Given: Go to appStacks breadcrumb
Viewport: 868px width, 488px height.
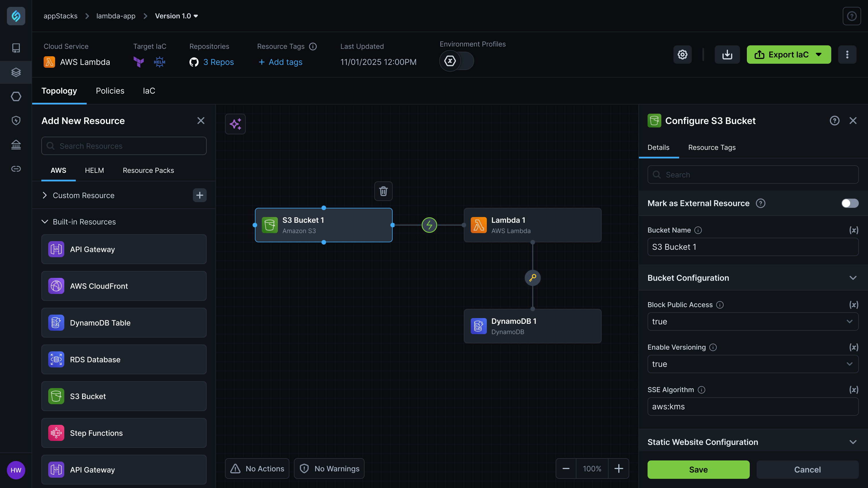Looking at the screenshot, I should (x=60, y=16).
